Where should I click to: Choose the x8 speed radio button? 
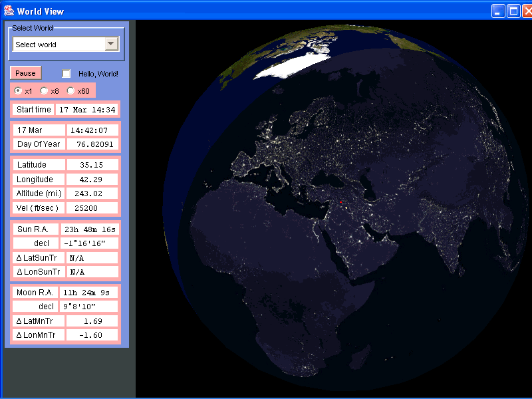click(x=45, y=90)
